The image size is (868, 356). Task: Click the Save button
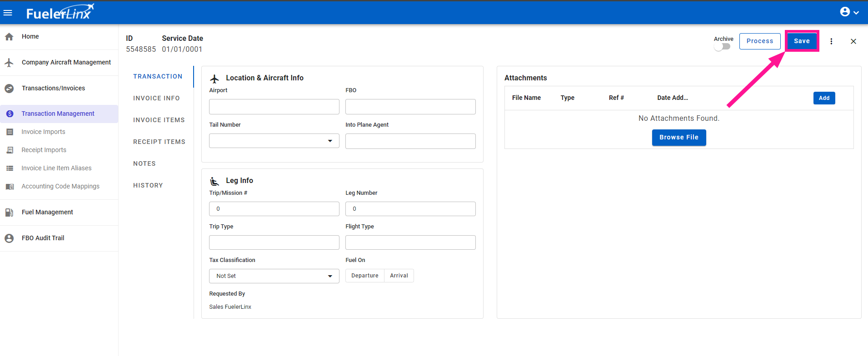[x=802, y=41]
